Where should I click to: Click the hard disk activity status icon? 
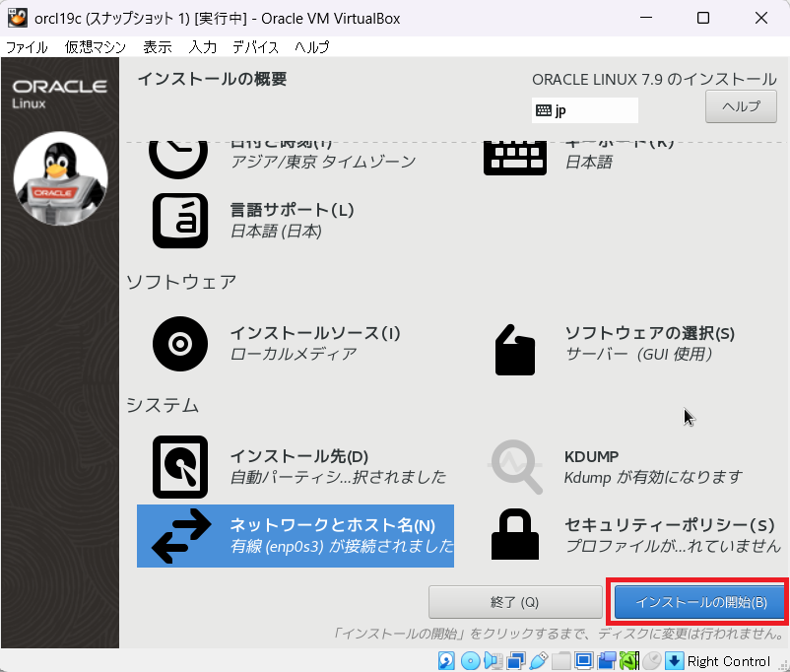click(446, 660)
